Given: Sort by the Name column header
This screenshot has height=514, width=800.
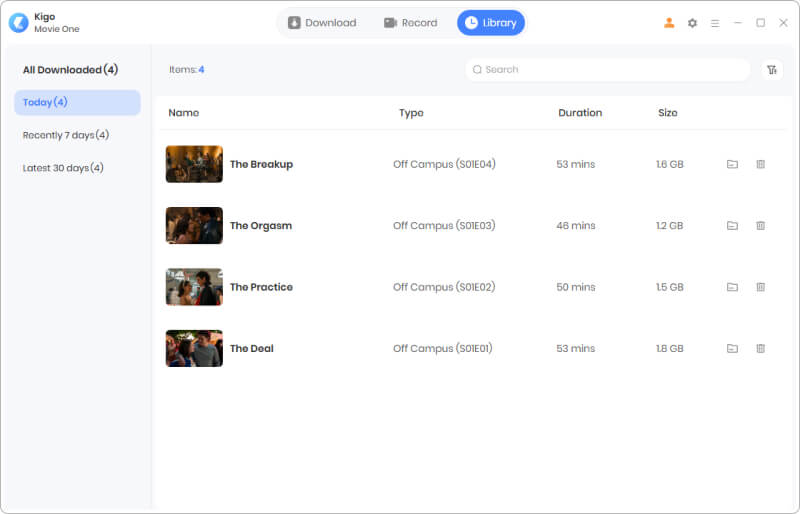Looking at the screenshot, I should point(184,113).
